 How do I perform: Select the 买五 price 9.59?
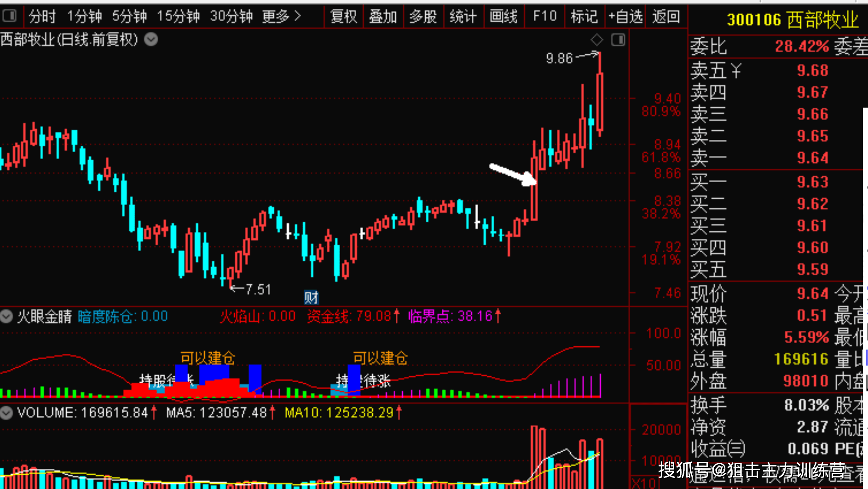[812, 270]
